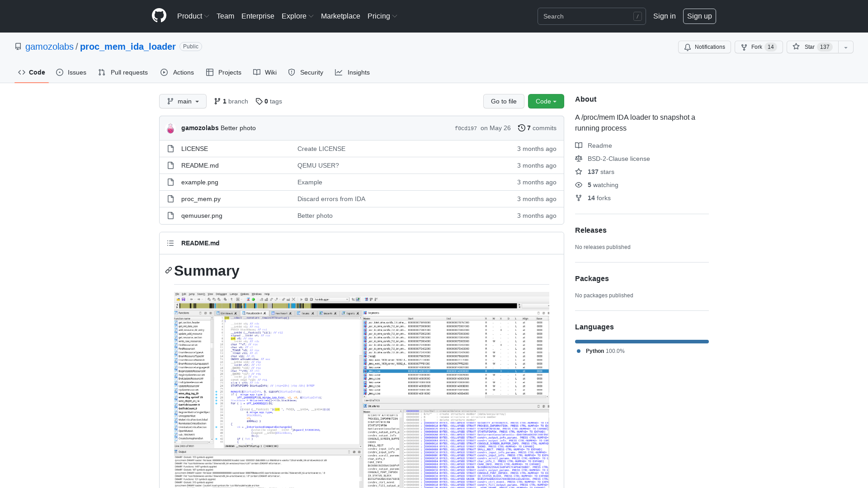Viewport: 868px width, 488px height.
Task: Open the example.png file
Action: 200,182
